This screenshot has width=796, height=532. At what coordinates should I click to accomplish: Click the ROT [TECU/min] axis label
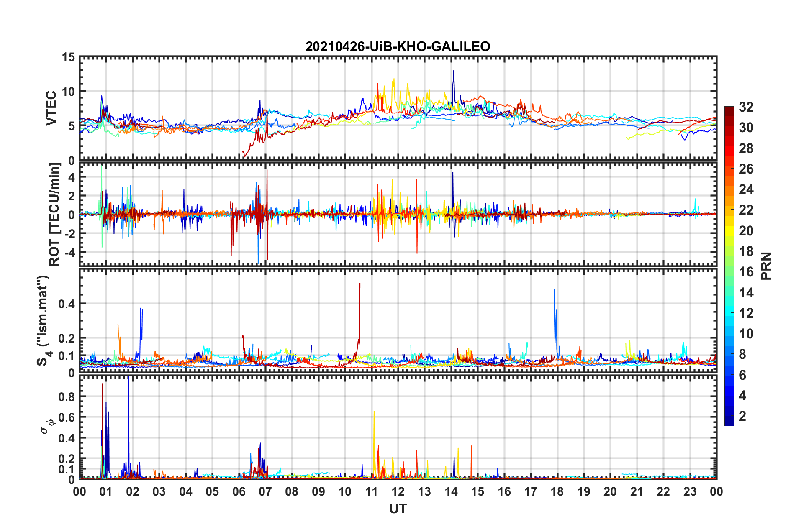(54, 215)
